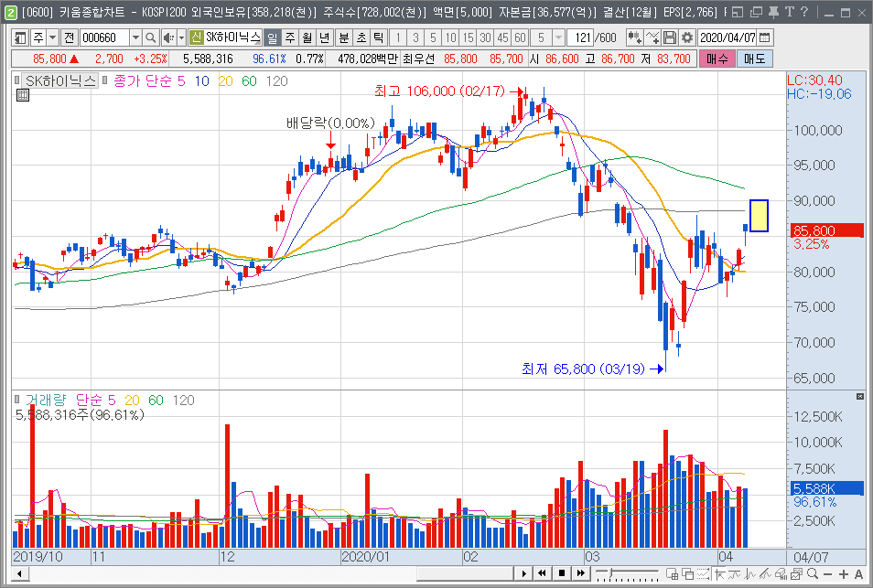This screenshot has width=873, height=588.
Task: Click the zoom magnifier icon at bottom
Action: point(813,574)
